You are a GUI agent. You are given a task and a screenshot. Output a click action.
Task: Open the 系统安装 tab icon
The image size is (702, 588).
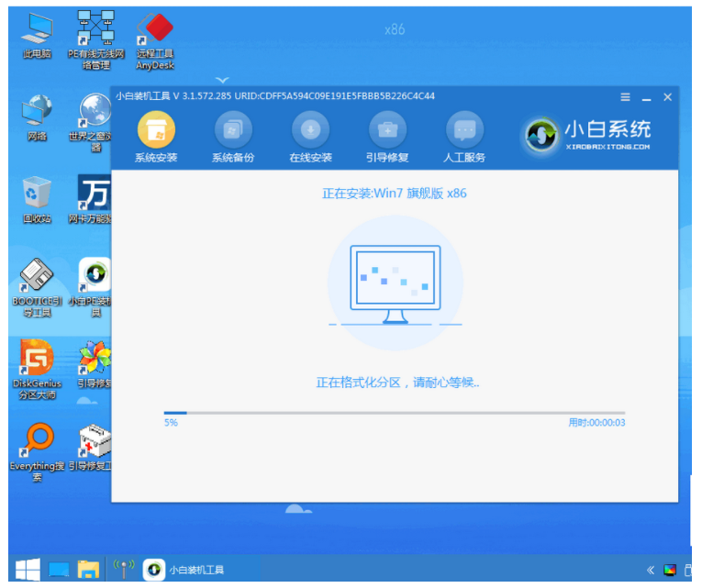[x=156, y=129]
